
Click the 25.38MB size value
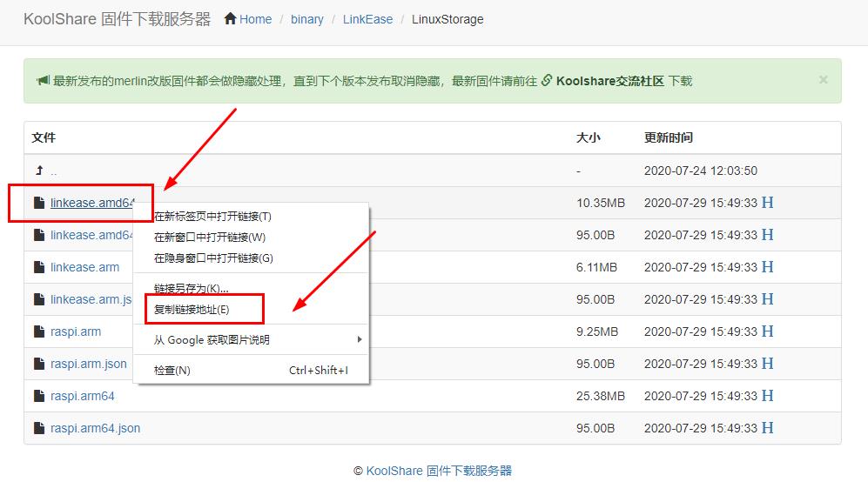pyautogui.click(x=600, y=395)
